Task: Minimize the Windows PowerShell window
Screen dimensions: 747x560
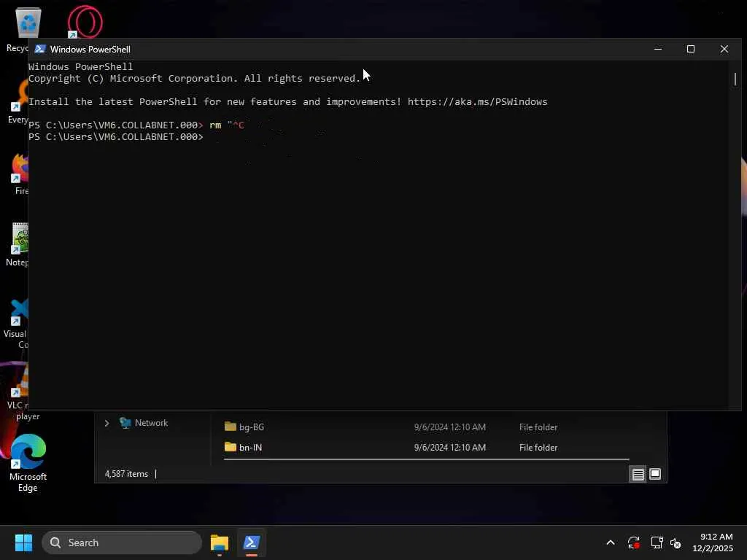Action: 658,49
